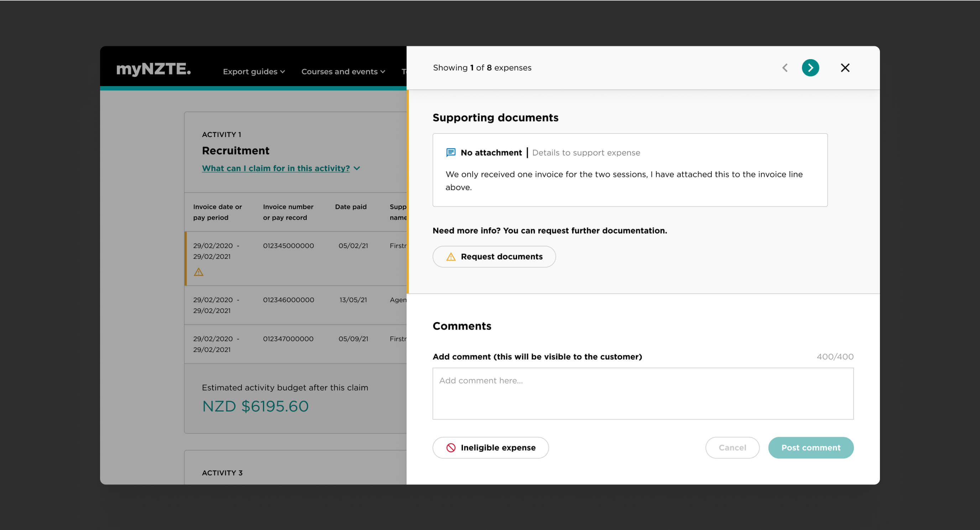Click the Comments heading
Screen dimensions: 980x530
point(462,326)
